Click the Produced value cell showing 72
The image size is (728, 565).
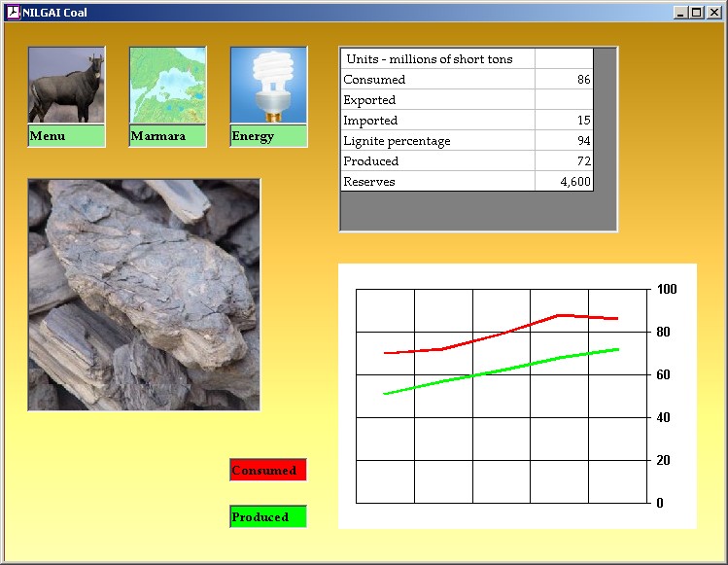[564, 161]
